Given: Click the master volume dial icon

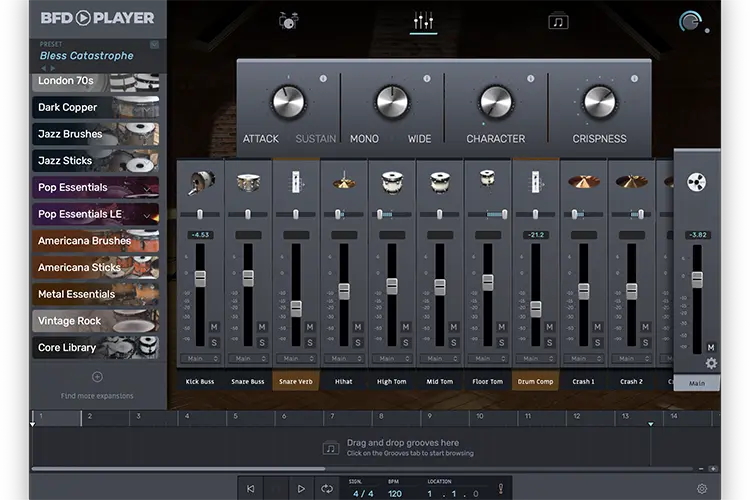Looking at the screenshot, I should coord(690,22).
